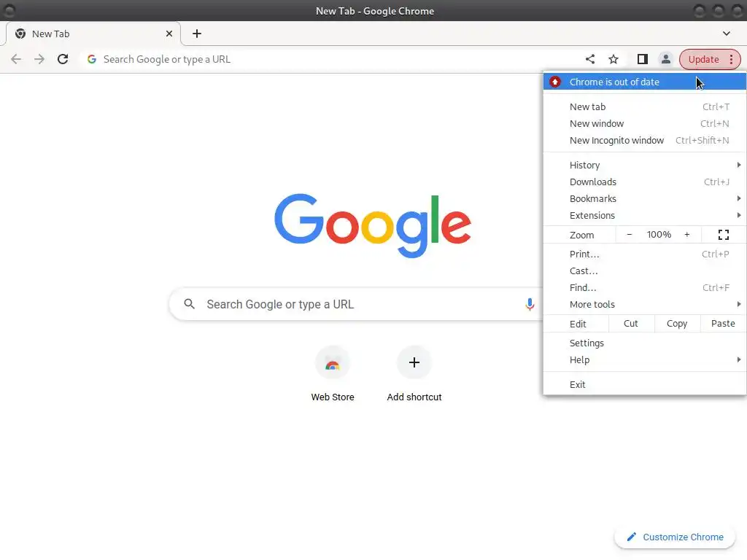Close the New Tab tab
This screenshot has width=747, height=560.
tap(169, 34)
